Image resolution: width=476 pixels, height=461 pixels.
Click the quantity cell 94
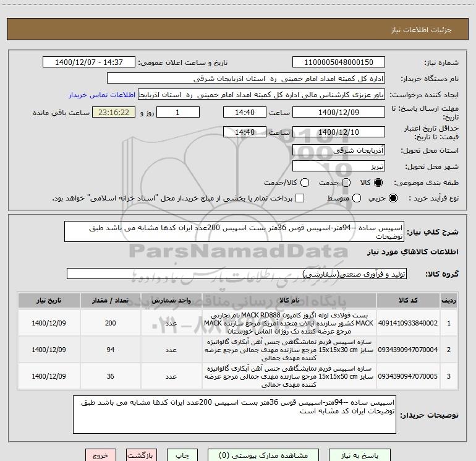[x=111, y=350]
